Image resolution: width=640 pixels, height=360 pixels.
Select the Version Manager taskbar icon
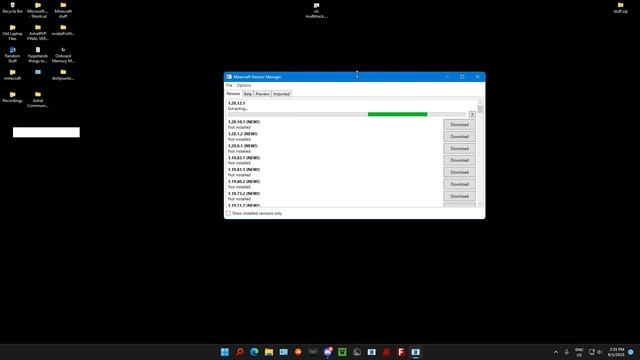pos(416,352)
